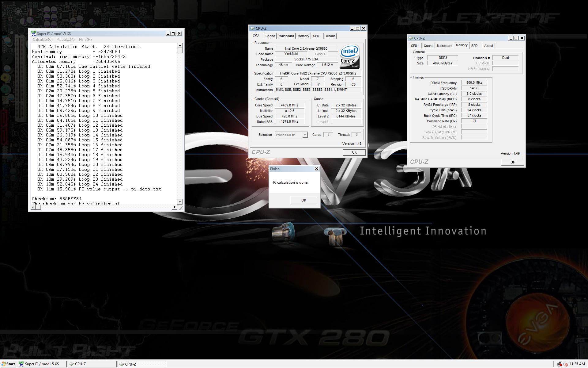Viewport: 588px width, 368px height.
Task: Click OK in processor CPU-Z window
Action: tap(354, 152)
